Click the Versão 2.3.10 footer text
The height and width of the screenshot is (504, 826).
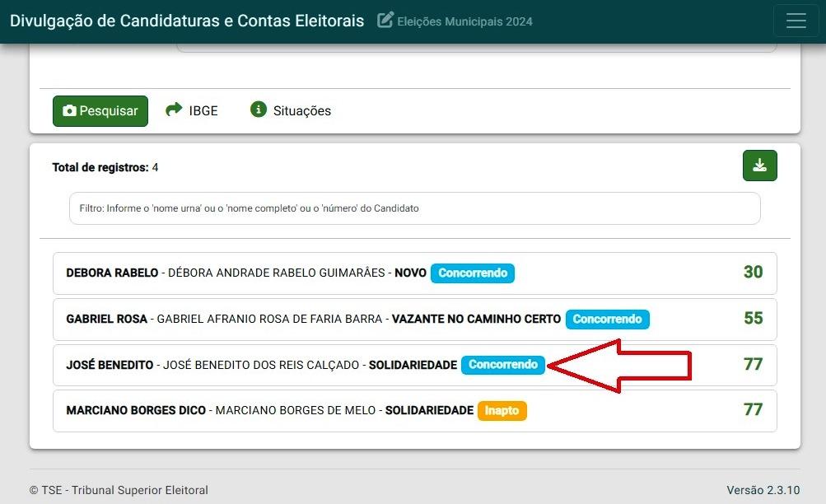tap(763, 490)
